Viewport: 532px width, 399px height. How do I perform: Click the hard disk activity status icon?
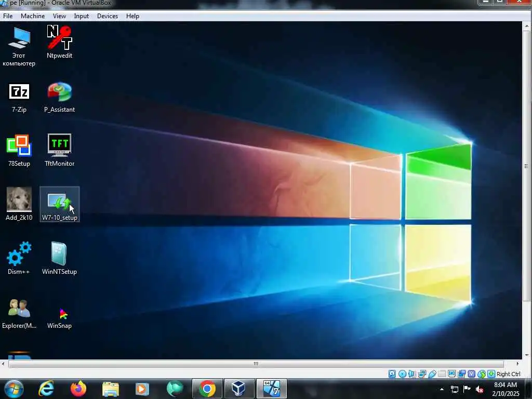(x=392, y=374)
